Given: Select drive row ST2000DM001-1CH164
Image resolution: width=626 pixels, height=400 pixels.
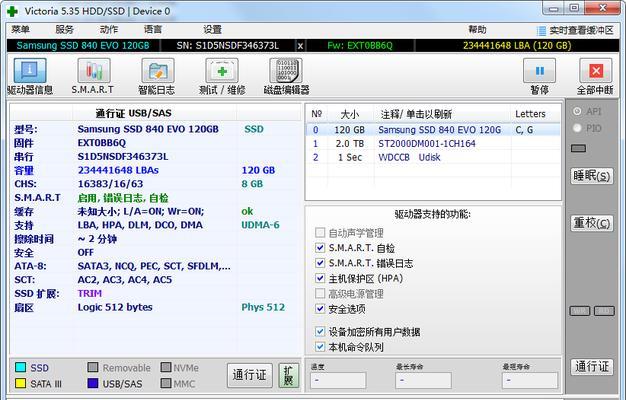Looking at the screenshot, I should [433, 144].
